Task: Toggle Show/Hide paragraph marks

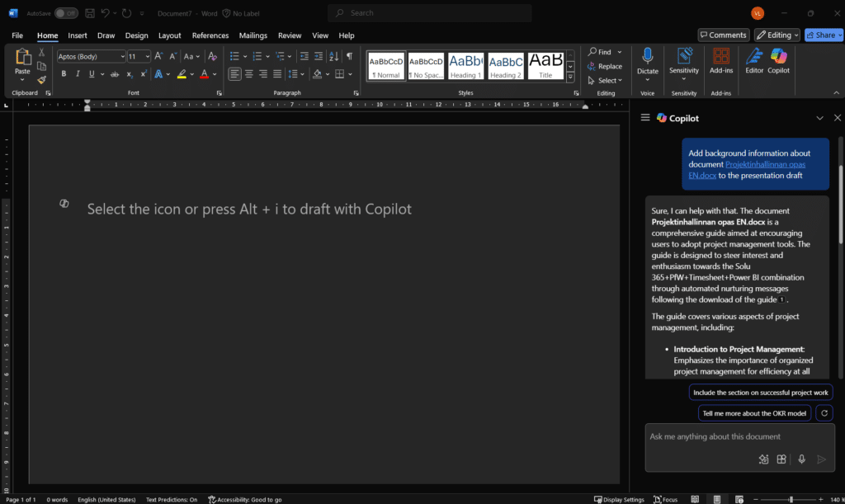Action: [x=350, y=57]
